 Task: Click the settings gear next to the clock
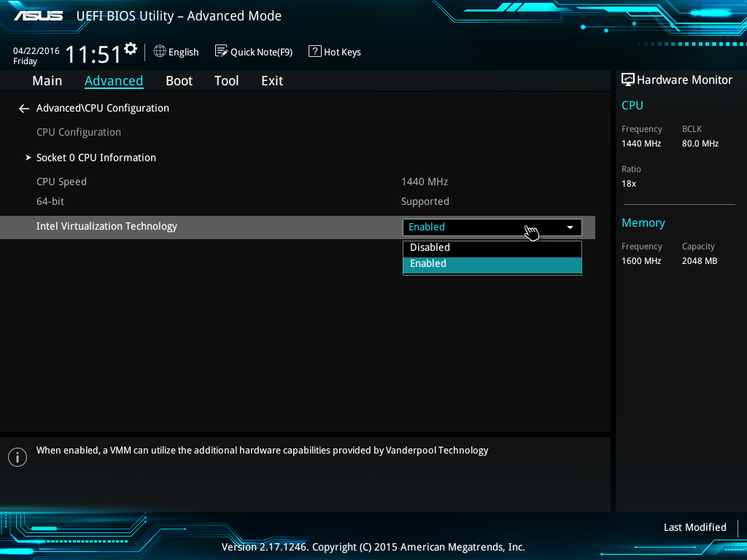click(131, 49)
